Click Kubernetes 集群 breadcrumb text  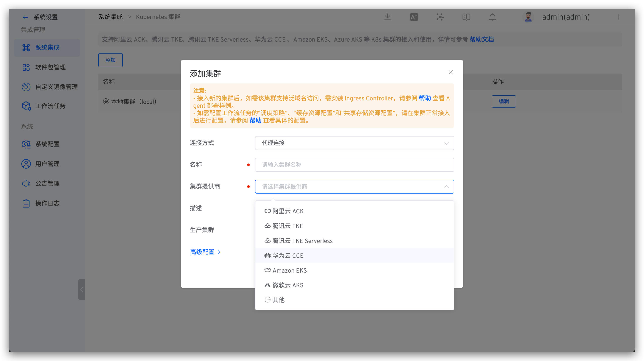point(158,17)
